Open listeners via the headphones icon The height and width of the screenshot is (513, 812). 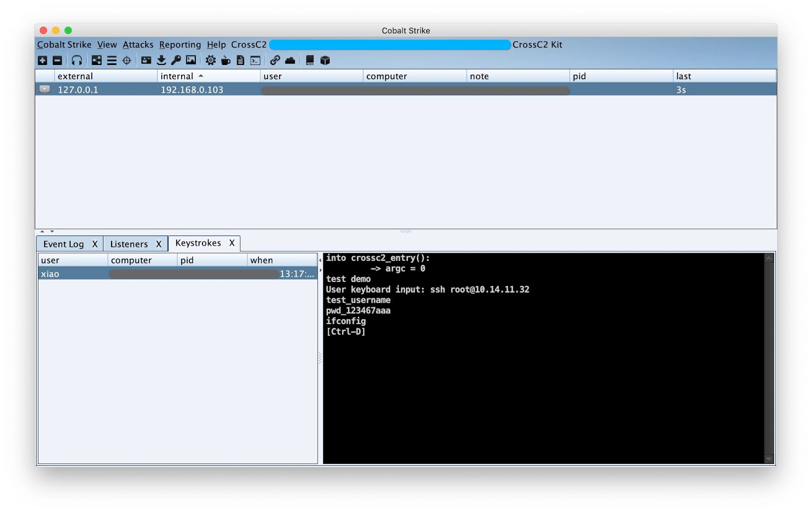(77, 60)
